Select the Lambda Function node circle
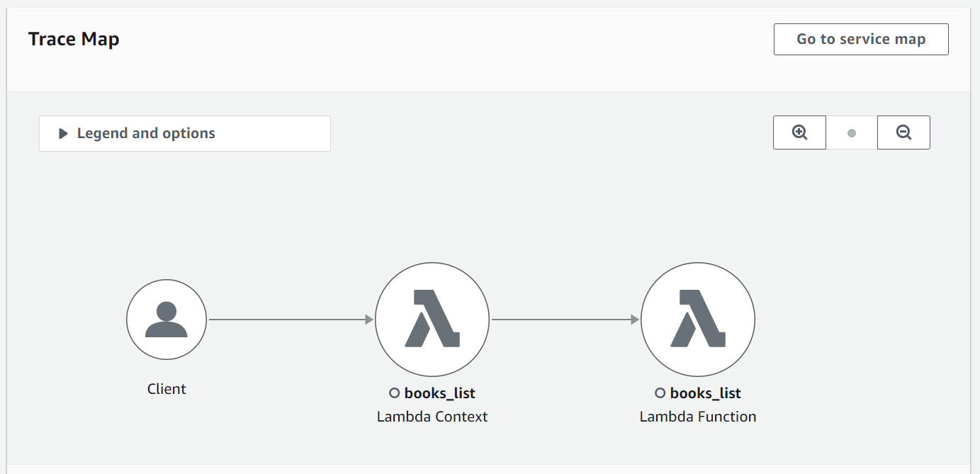The width and height of the screenshot is (980, 474). pyautogui.click(x=698, y=320)
